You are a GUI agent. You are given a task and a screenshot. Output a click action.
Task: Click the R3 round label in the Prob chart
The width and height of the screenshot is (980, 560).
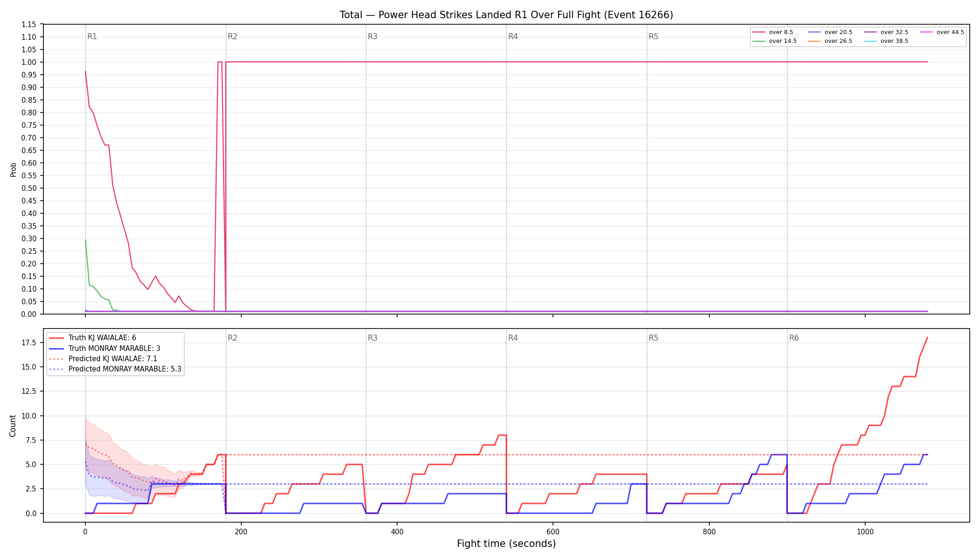(372, 36)
